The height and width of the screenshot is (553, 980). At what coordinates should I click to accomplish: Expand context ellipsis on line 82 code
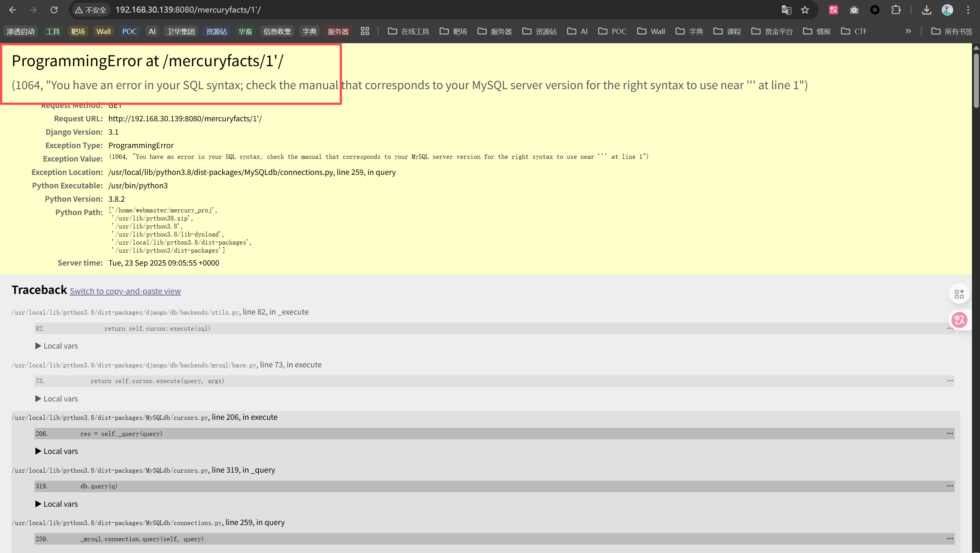pos(950,328)
